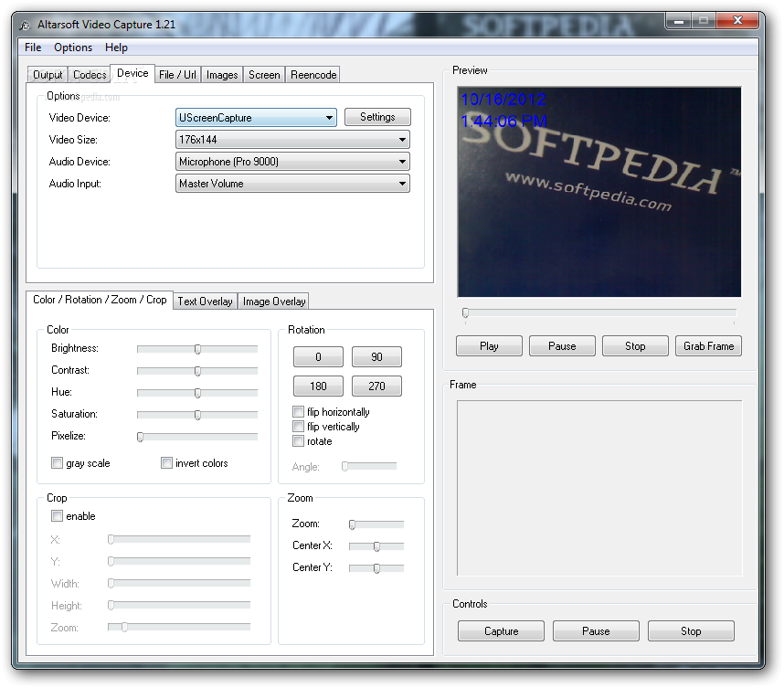Click the Stop button under preview
This screenshot has height=688, width=784.
point(635,346)
